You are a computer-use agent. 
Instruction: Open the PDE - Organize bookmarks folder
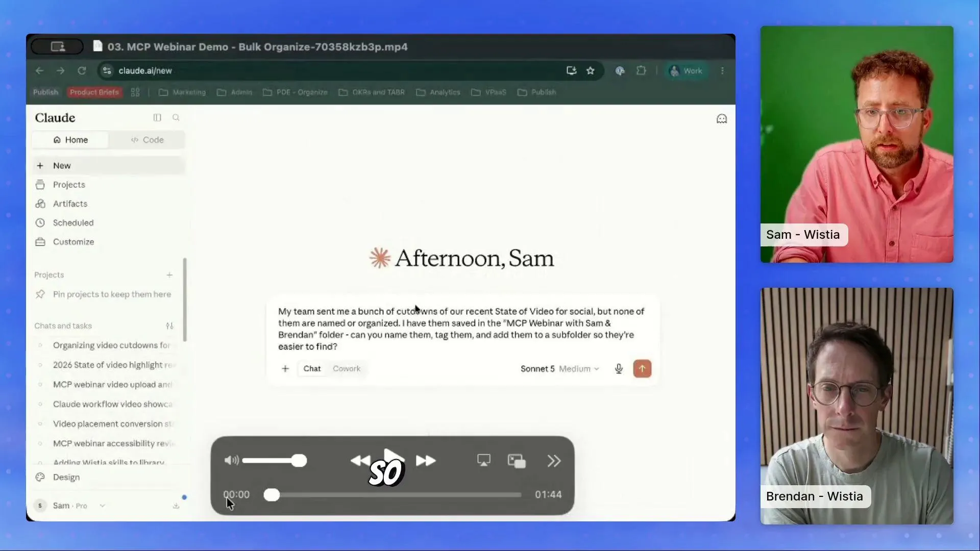coord(296,92)
